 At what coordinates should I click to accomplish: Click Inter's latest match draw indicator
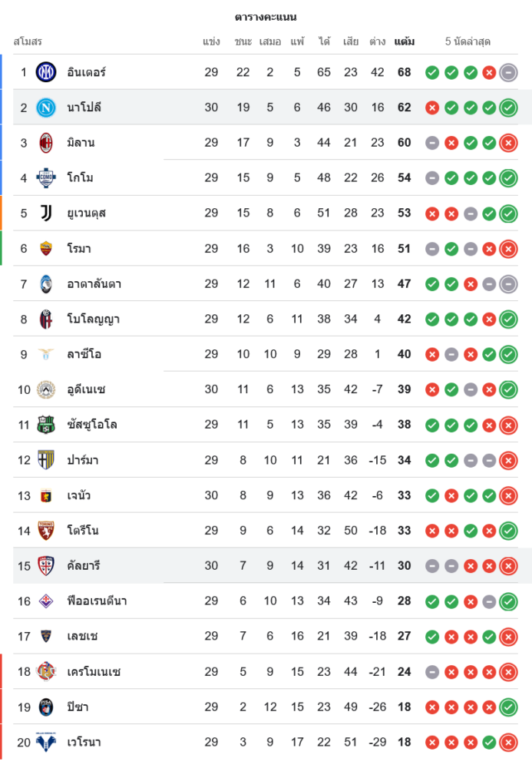click(507, 72)
